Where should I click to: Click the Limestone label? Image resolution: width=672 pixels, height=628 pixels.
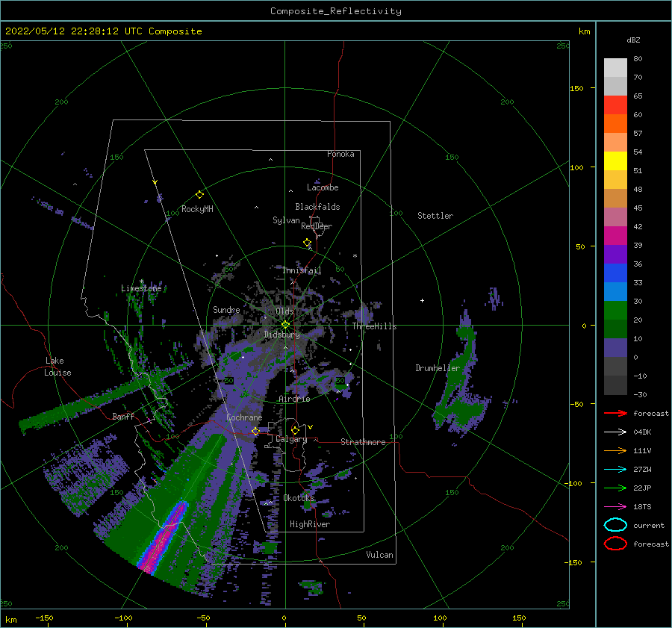click(x=141, y=288)
